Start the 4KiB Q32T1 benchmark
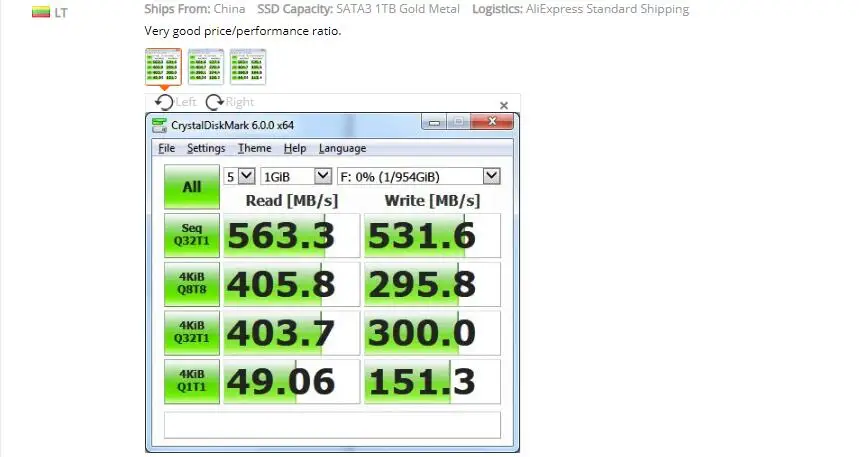Viewport: 859px width, 457px height. [x=192, y=333]
